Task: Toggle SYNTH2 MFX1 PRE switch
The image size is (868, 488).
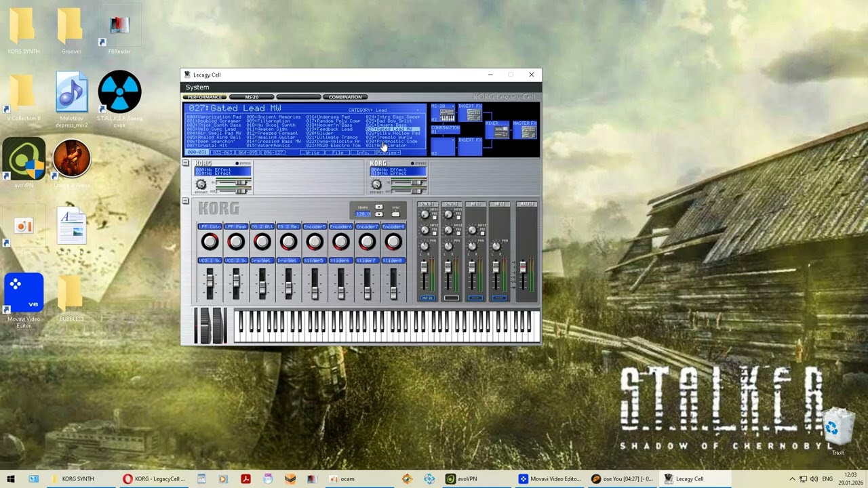Action: click(x=458, y=218)
